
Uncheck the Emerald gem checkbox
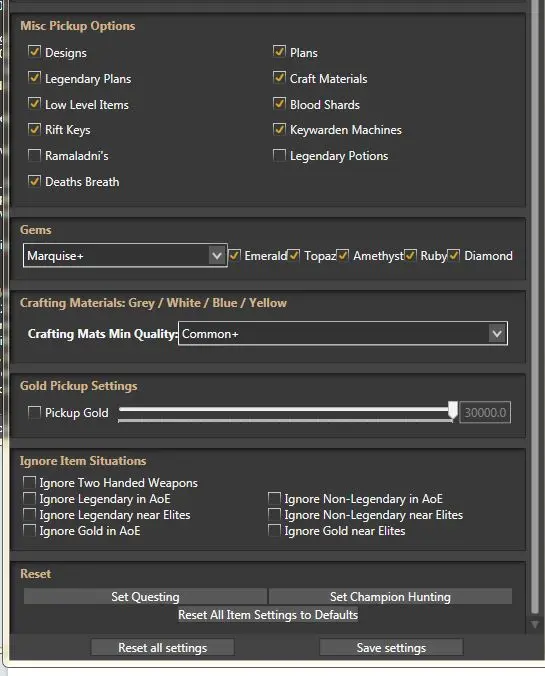[235, 255]
